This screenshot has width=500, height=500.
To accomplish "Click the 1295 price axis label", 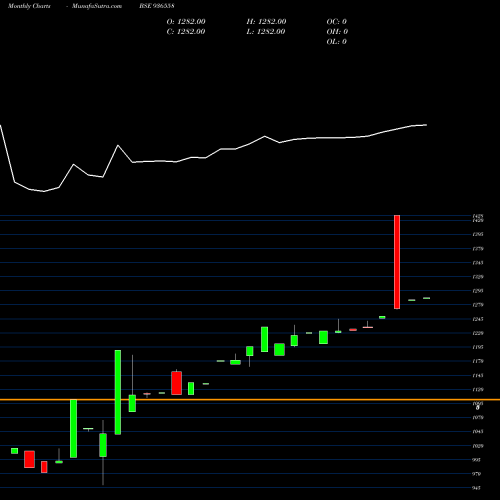I will click(x=478, y=291).
